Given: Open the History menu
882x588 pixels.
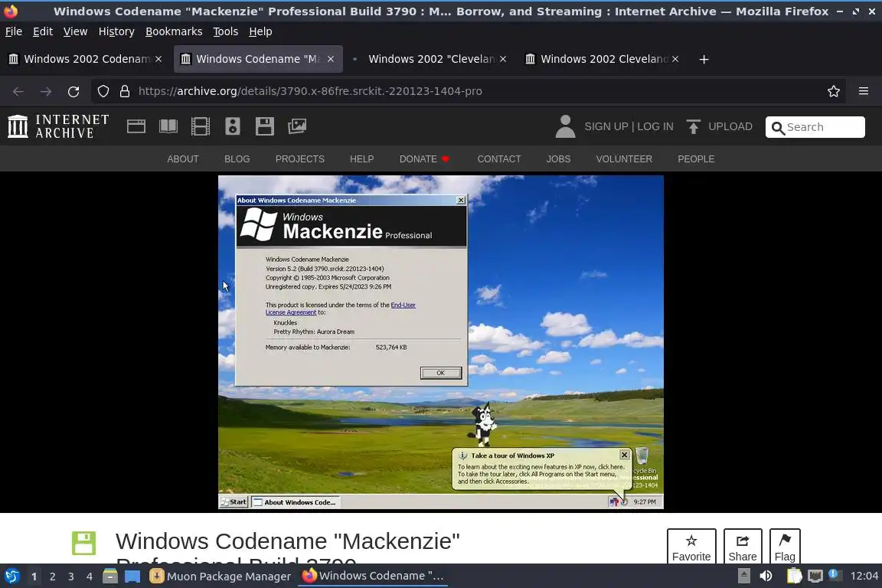Looking at the screenshot, I should 116,31.
